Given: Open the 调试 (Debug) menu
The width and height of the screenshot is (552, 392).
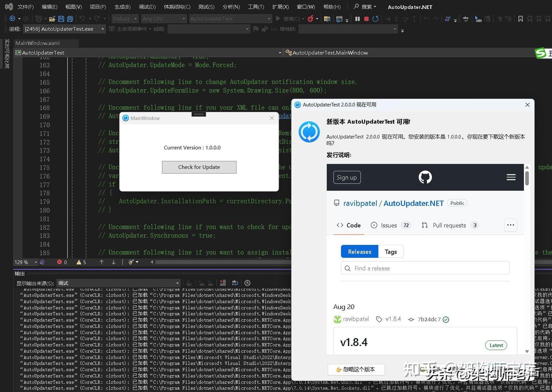Looking at the screenshot, I should [147, 7].
